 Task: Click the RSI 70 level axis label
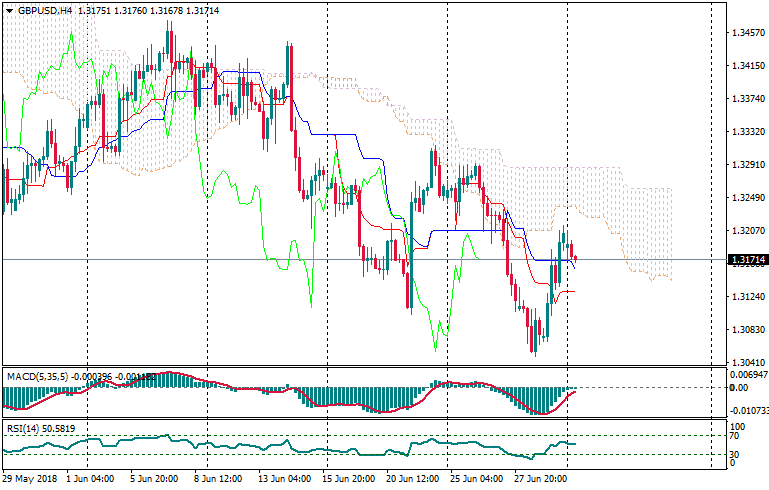(735, 437)
